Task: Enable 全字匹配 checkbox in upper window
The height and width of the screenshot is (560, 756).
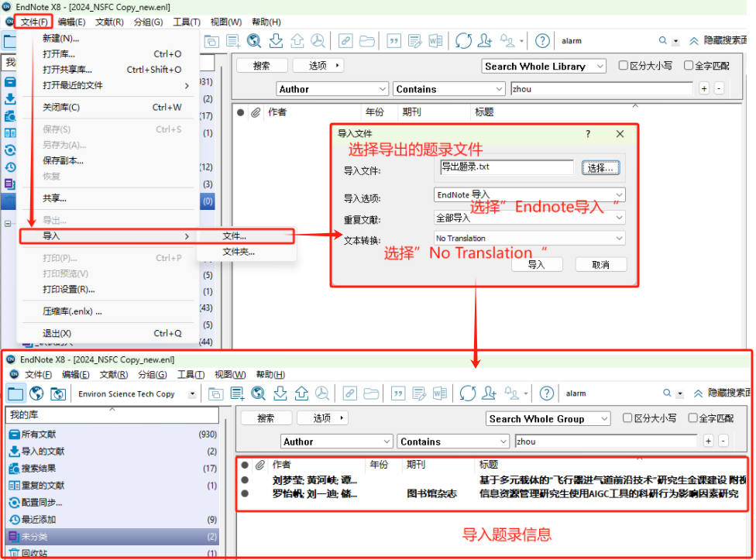Action: [x=689, y=65]
